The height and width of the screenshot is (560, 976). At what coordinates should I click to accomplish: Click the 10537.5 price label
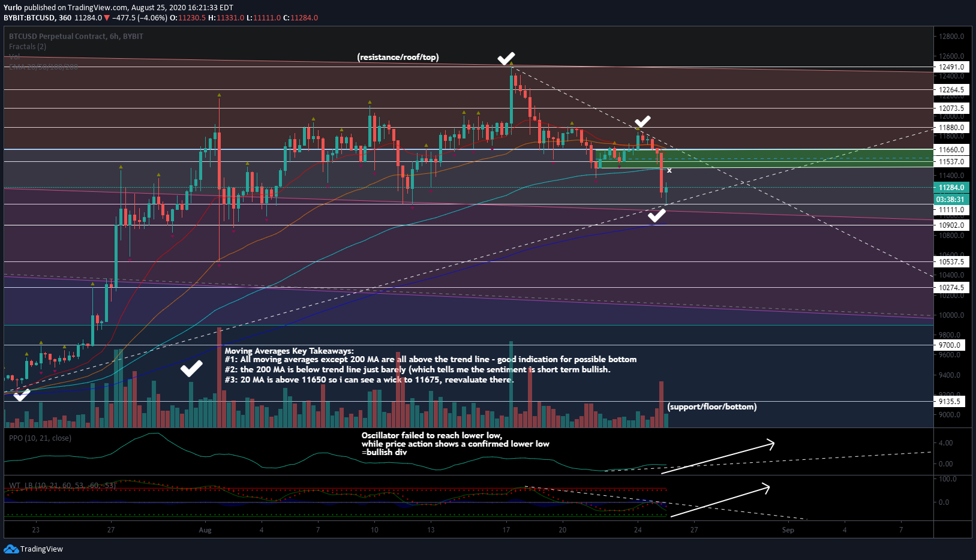coord(952,262)
